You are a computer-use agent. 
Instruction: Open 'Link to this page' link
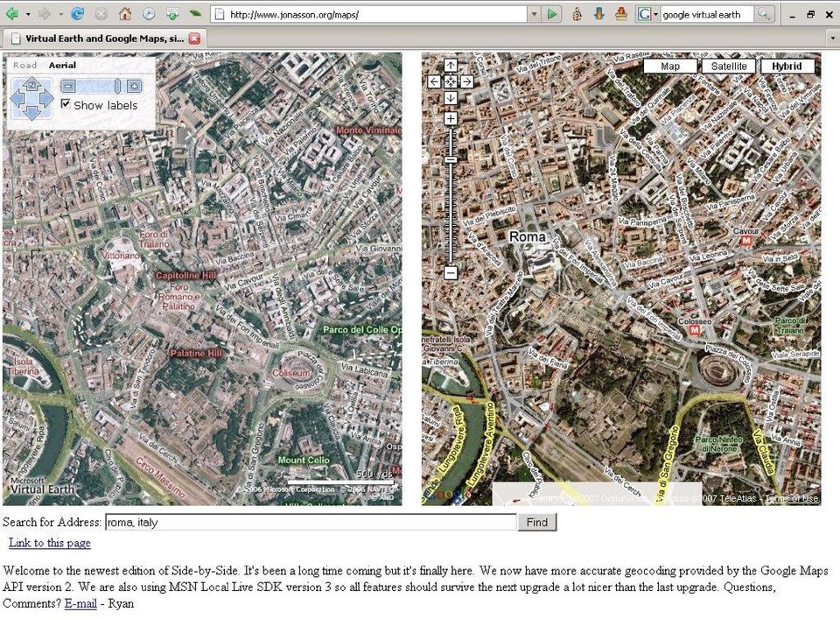(x=49, y=543)
